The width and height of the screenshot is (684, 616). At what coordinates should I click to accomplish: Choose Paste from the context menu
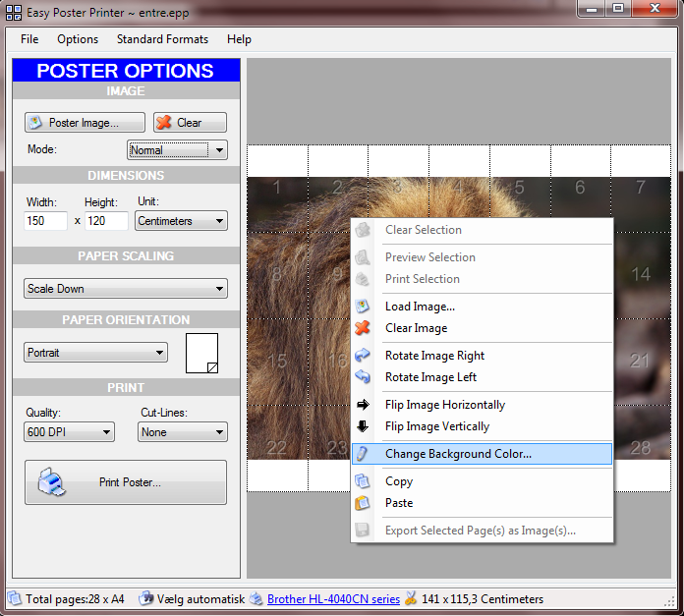pos(482,503)
